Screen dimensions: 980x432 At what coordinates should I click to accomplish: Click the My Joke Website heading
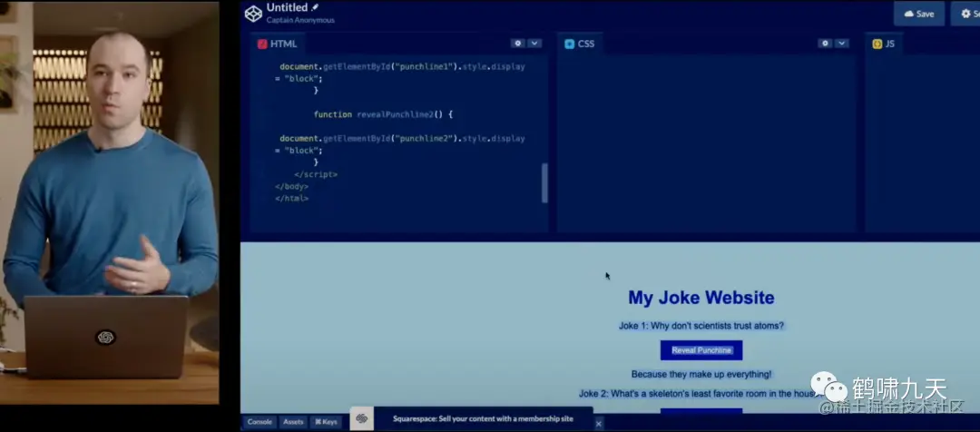pyautogui.click(x=701, y=298)
